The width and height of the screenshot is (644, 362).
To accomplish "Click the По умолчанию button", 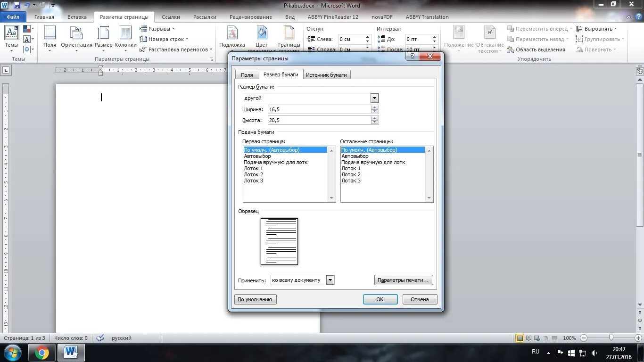I will click(256, 299).
